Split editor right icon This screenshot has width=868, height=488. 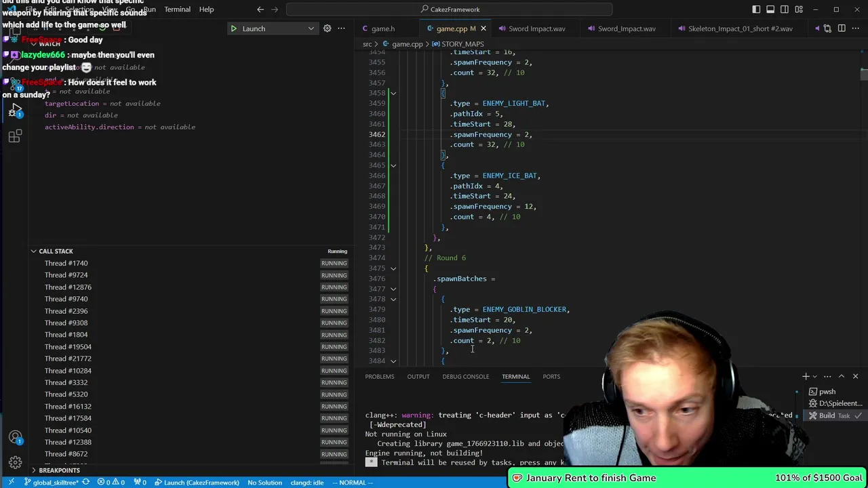click(842, 28)
